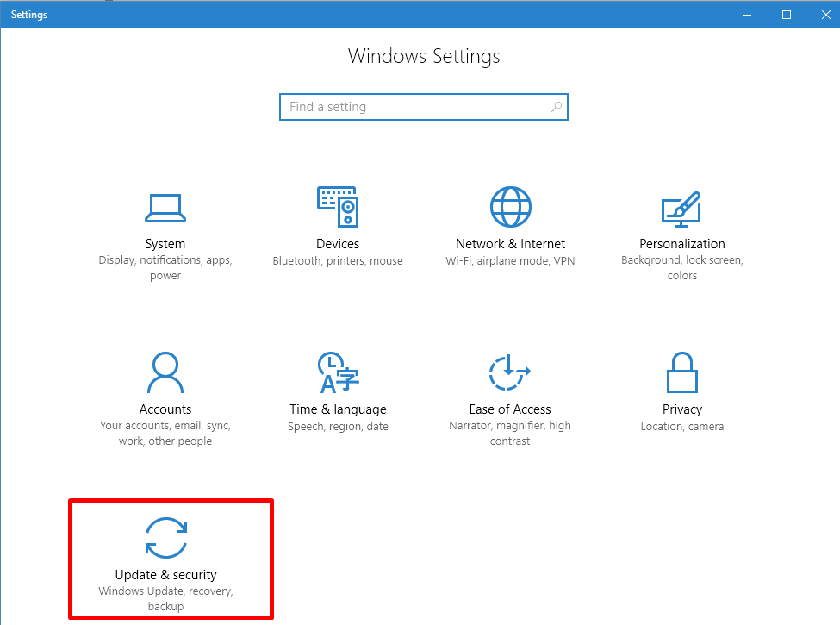Image resolution: width=840 pixels, height=625 pixels.
Task: Open the Update & security sync arrows icon
Action: click(166, 538)
